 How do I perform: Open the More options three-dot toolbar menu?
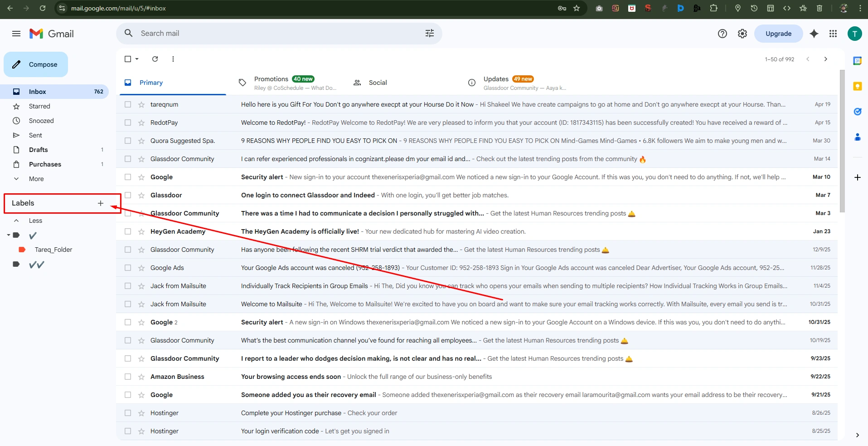tap(173, 59)
